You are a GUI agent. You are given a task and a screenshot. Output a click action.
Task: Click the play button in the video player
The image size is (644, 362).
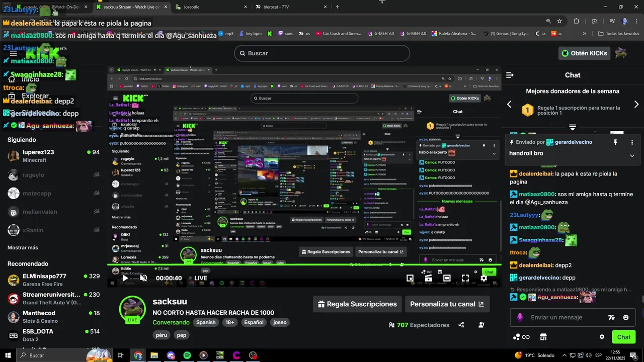(125, 278)
